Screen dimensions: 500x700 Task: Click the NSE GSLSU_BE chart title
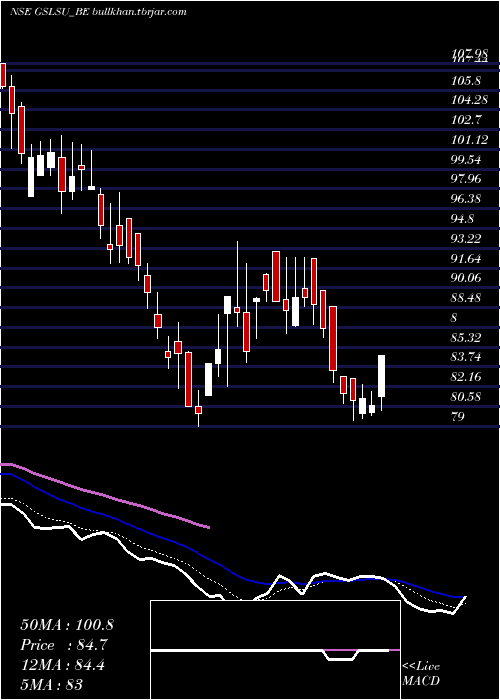pyautogui.click(x=98, y=12)
